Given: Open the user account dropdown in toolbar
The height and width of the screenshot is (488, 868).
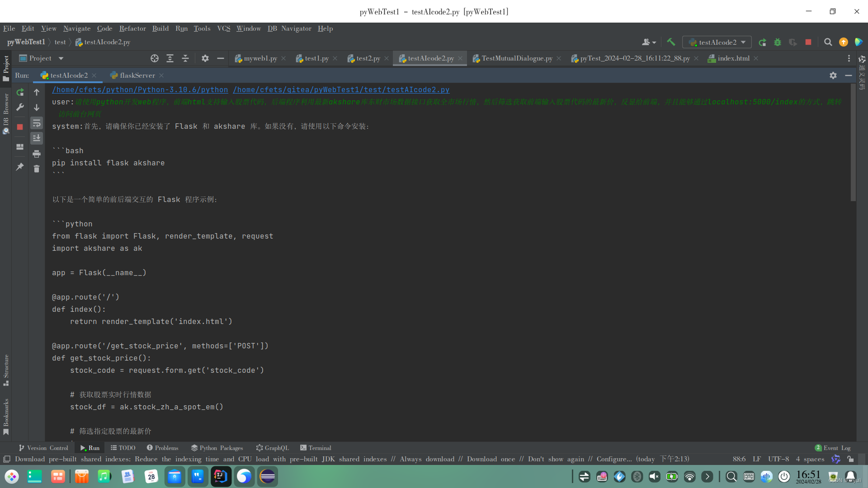Looking at the screenshot, I should pos(649,42).
